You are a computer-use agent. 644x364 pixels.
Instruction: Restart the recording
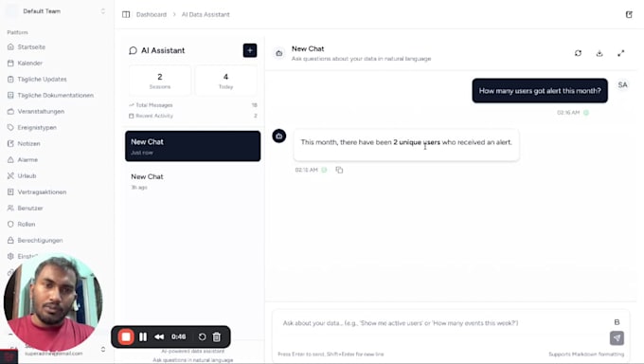(202, 337)
